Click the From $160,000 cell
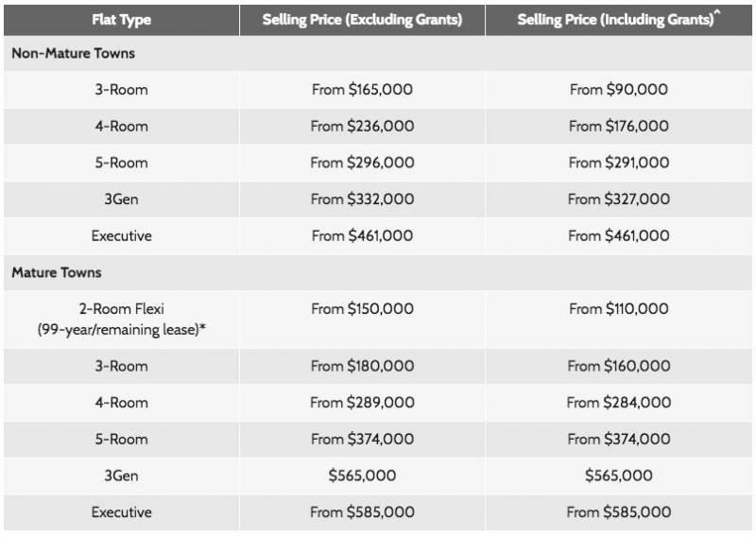756x537 pixels. point(619,366)
